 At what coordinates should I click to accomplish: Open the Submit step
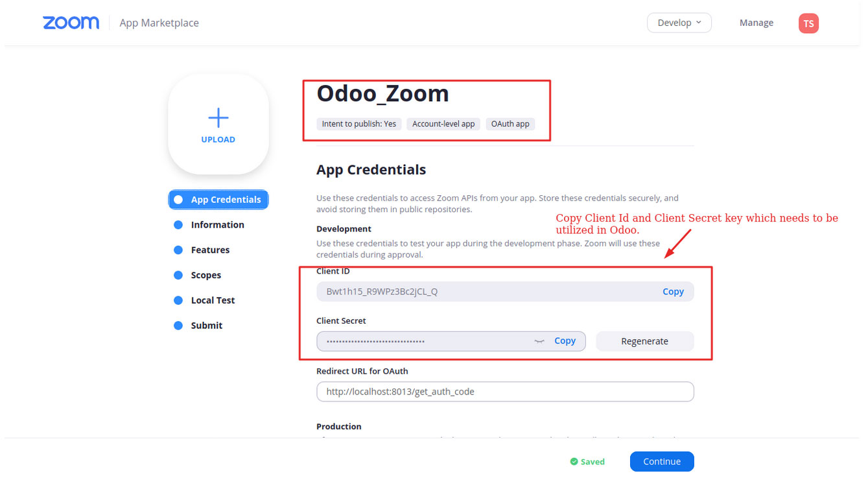click(207, 326)
